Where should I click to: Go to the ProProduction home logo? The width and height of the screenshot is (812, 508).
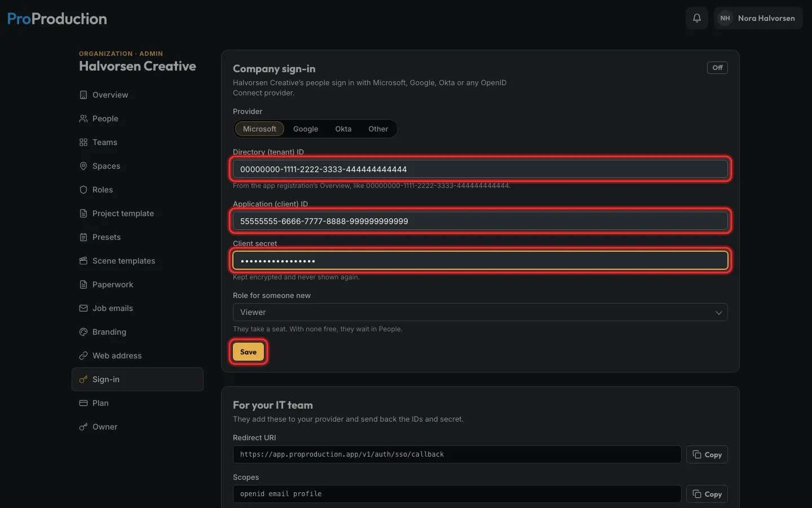57,19
